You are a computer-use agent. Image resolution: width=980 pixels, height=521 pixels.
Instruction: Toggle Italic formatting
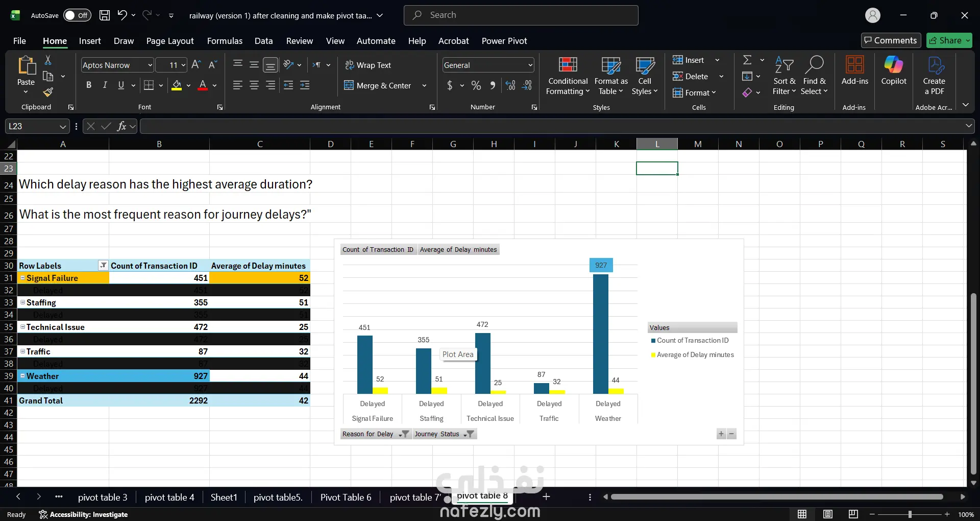pyautogui.click(x=105, y=85)
